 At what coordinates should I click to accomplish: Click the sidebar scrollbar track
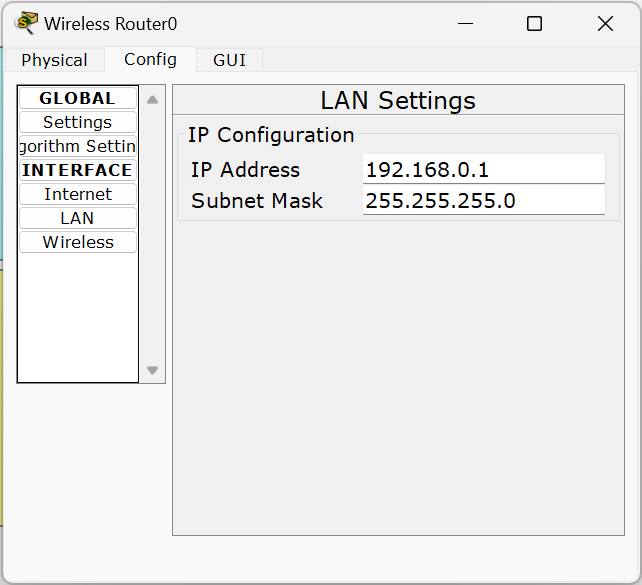[152, 235]
